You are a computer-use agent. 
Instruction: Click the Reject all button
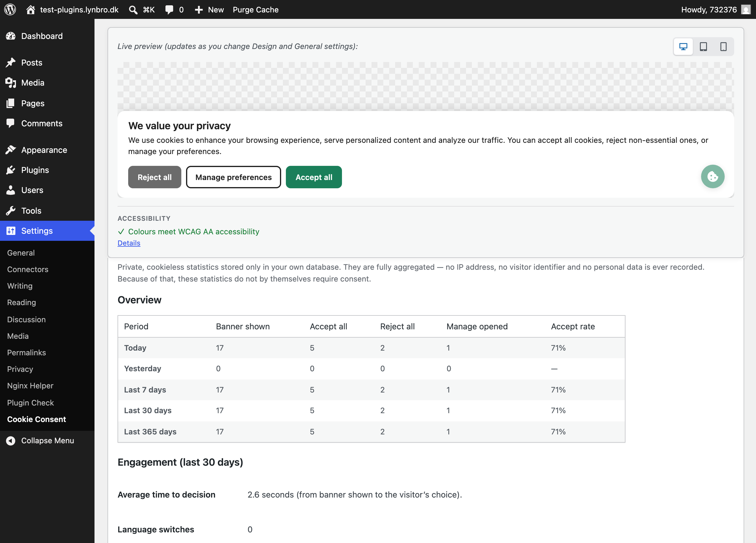coord(155,177)
